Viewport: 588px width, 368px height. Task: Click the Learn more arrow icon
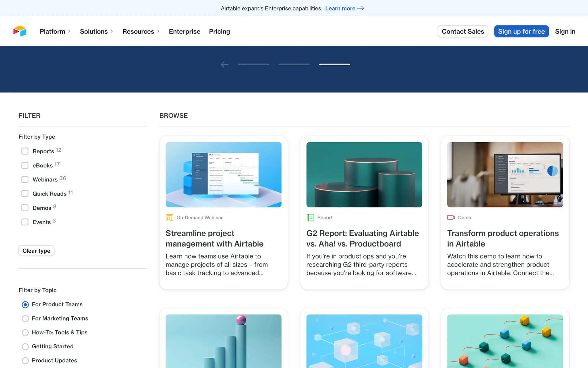pyautogui.click(x=360, y=8)
